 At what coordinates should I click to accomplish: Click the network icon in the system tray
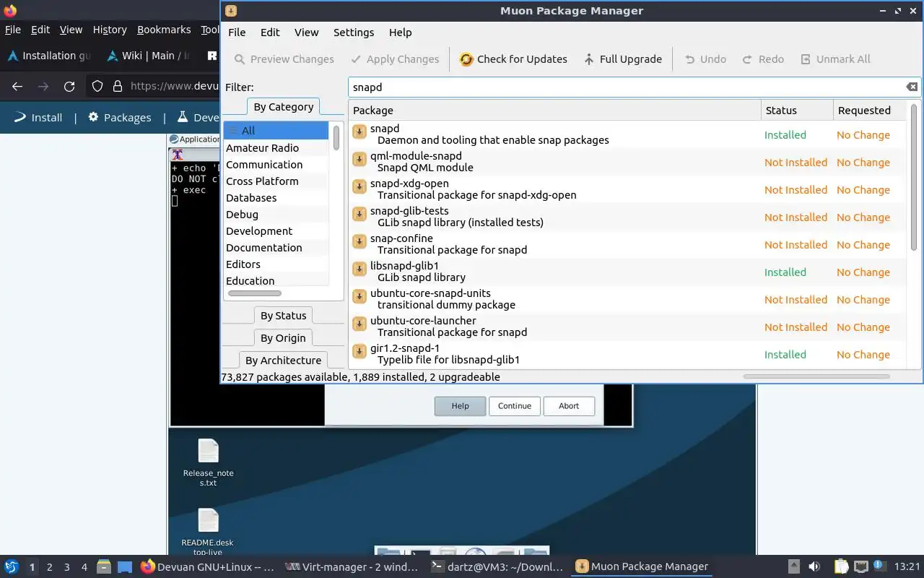(860, 566)
